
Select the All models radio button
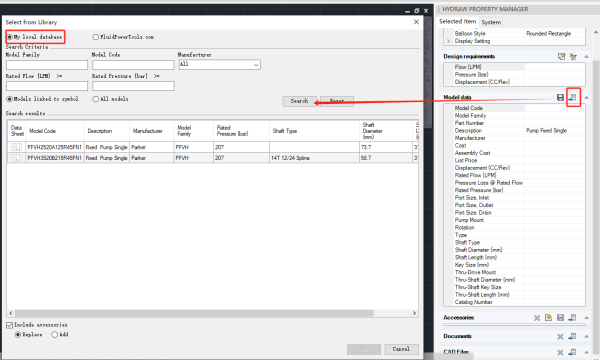pos(96,99)
